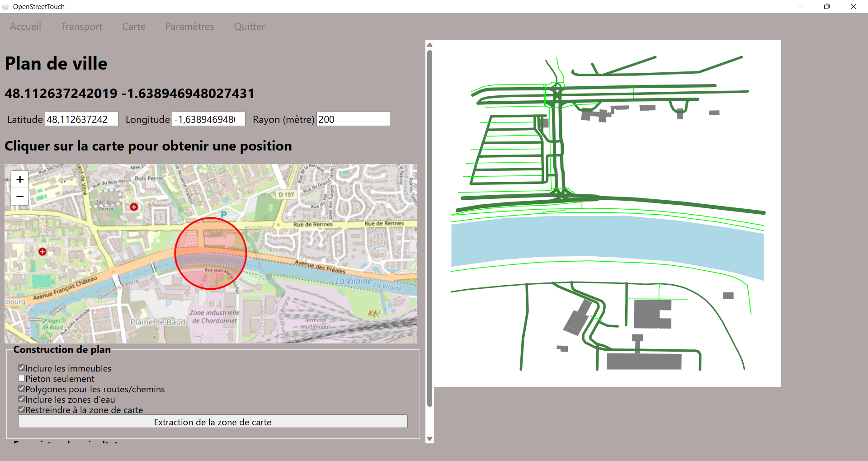Click Extraction de la zone de carte button

tap(213, 422)
